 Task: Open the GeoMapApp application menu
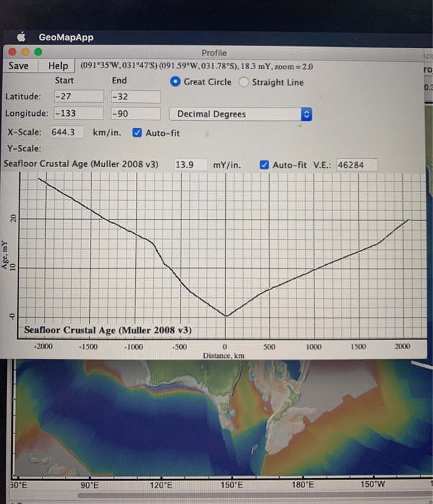66,37
